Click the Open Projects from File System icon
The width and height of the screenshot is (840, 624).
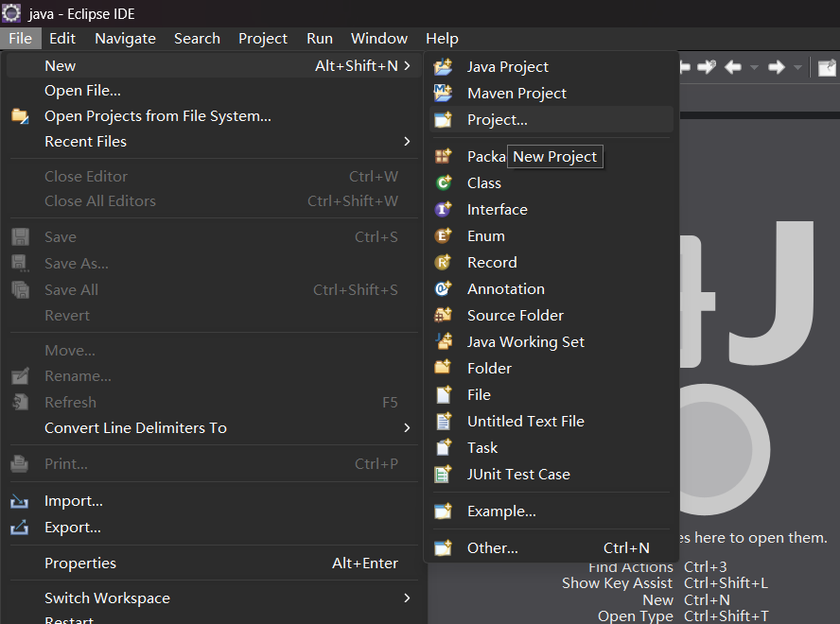[21, 115]
